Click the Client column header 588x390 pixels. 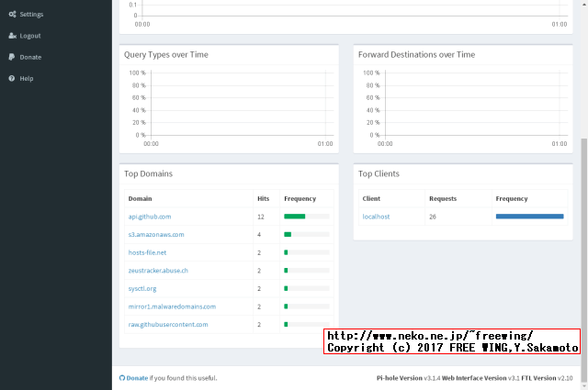tap(371, 198)
